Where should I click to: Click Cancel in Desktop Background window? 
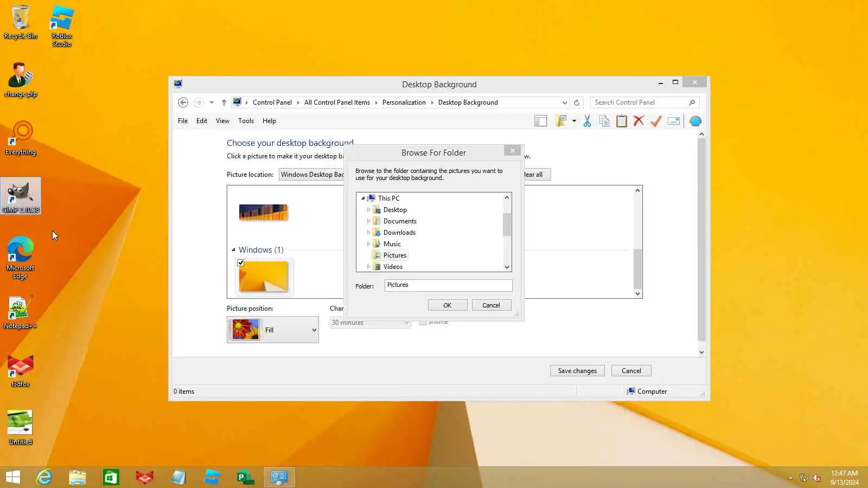pyautogui.click(x=631, y=371)
